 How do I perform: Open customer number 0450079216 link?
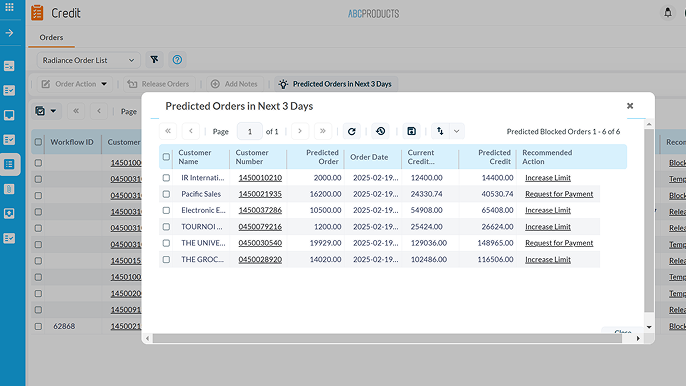[x=260, y=227]
